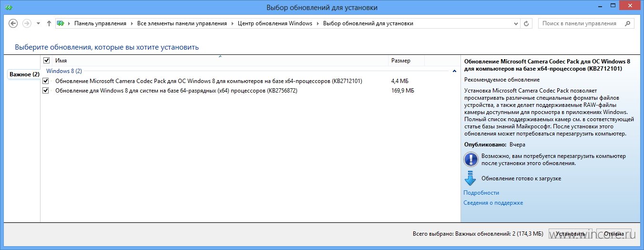The height and width of the screenshot is (250, 644).
Task: Click 'Опубликовано: Вчера' text
Action: point(495,144)
